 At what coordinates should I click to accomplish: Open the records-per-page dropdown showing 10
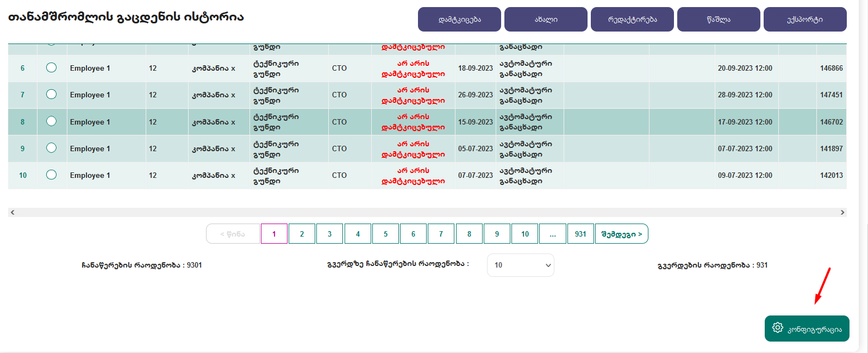[x=521, y=265]
